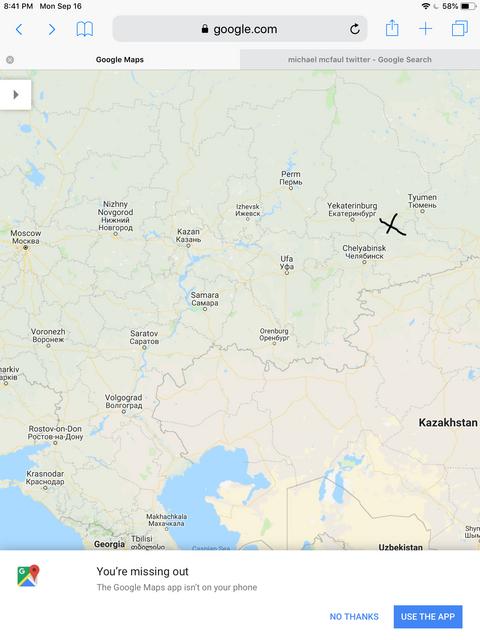480x640 pixels.
Task: Click the USE THE APP button
Action: point(428,617)
